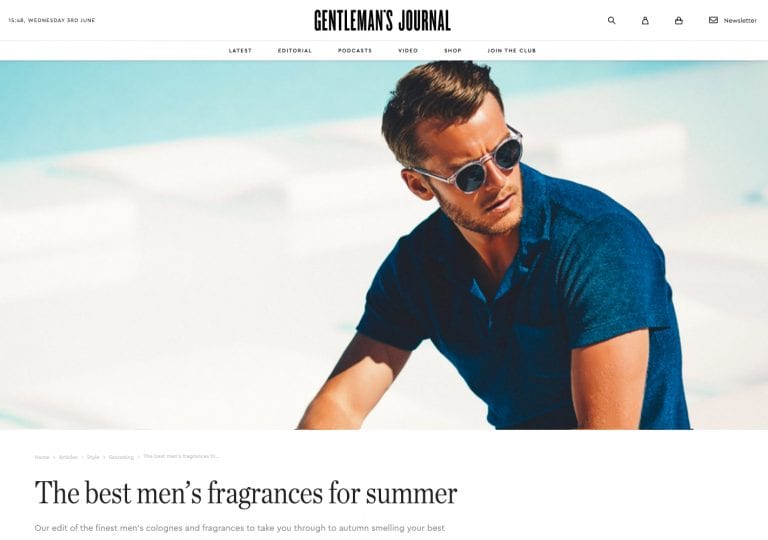768x540 pixels.
Task: Go to the Style breadcrumb
Action: 93,457
